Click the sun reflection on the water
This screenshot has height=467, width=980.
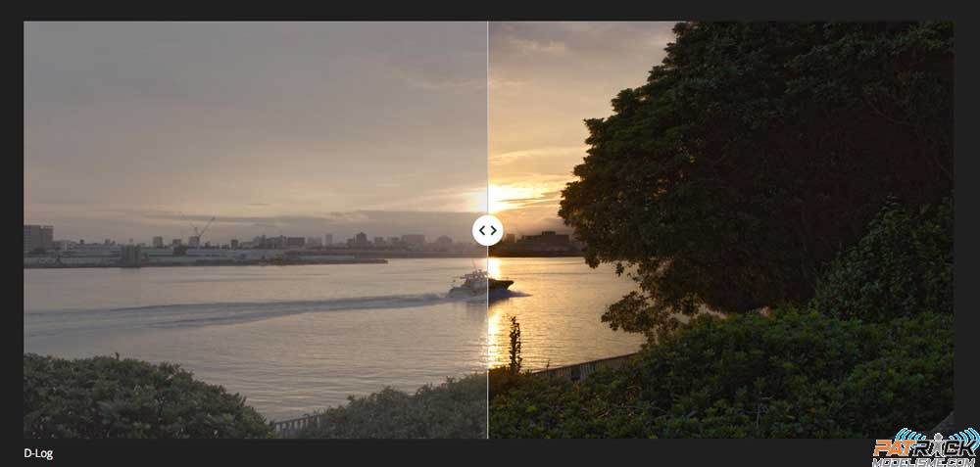click(x=495, y=325)
